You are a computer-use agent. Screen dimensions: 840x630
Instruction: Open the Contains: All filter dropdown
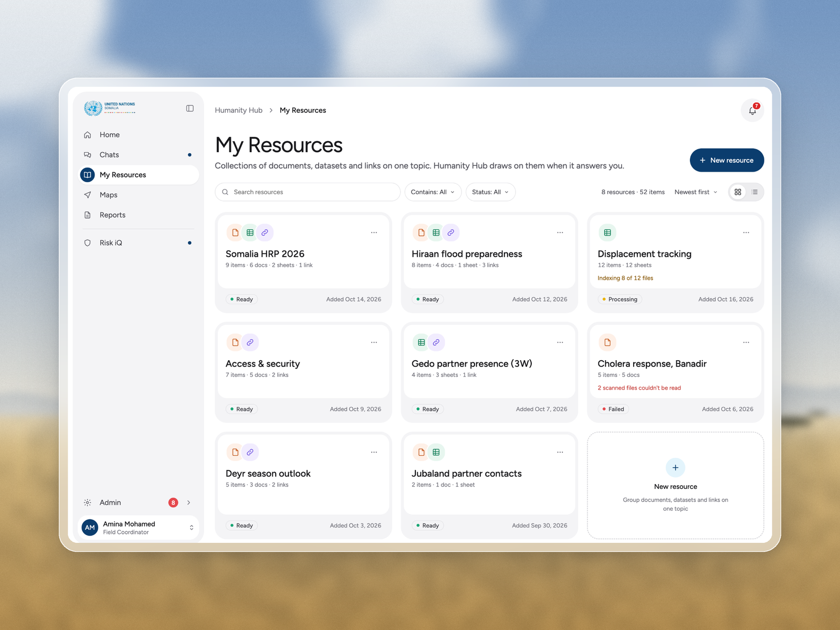pos(433,192)
